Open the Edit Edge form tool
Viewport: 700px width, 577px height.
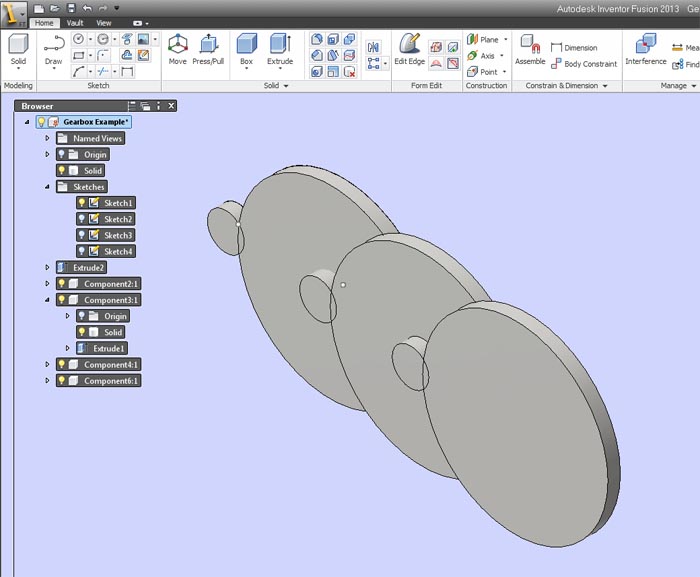coord(409,50)
